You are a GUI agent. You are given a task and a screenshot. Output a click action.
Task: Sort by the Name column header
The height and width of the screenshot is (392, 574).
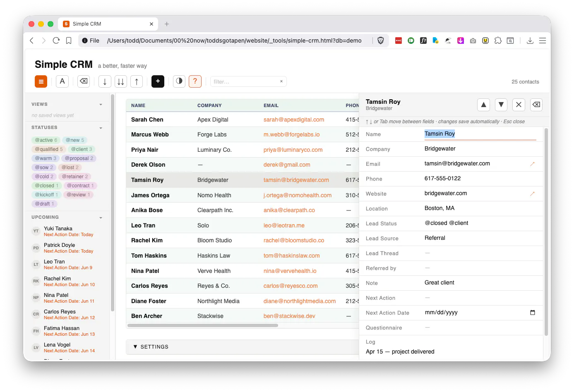click(138, 105)
